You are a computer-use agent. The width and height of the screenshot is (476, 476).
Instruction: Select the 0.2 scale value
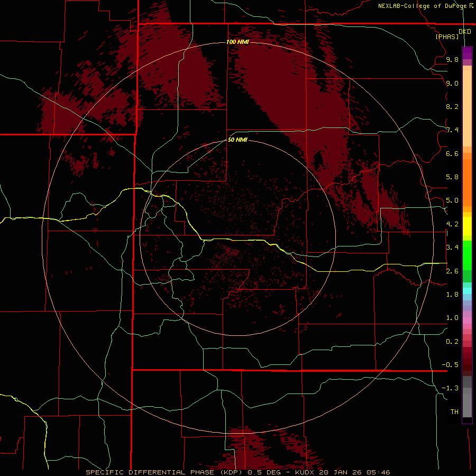click(452, 342)
